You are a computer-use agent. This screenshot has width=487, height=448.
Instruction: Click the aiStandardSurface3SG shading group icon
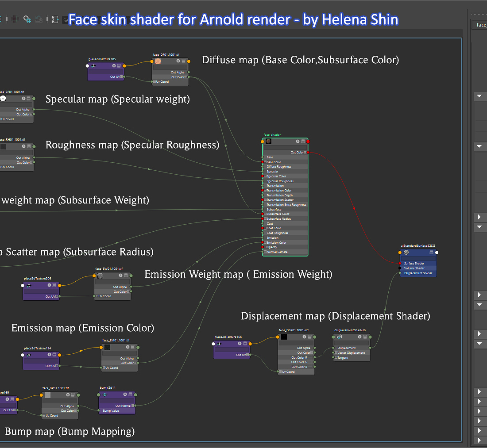(406, 253)
